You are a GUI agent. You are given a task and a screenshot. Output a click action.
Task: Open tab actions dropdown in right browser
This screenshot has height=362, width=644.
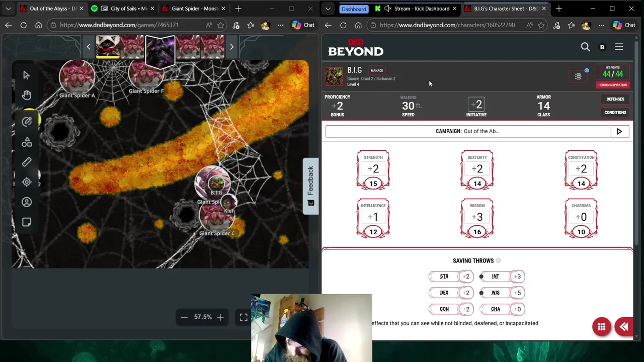(328, 9)
